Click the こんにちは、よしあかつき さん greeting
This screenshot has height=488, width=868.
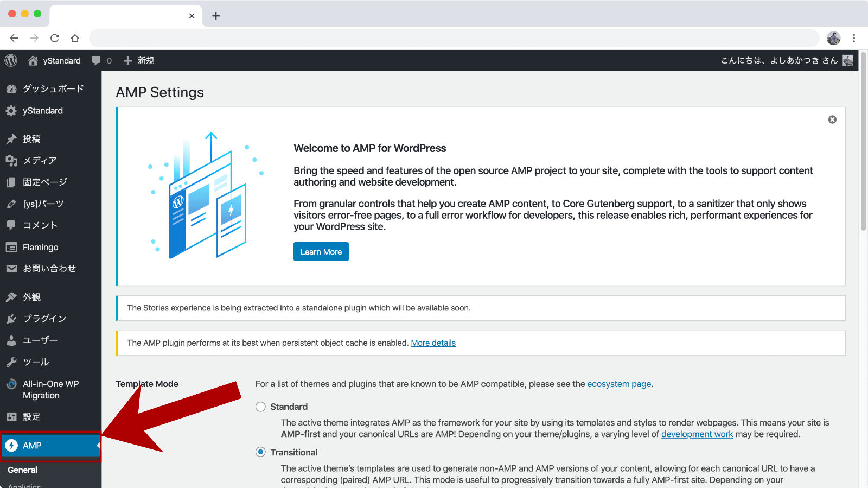(x=779, y=61)
